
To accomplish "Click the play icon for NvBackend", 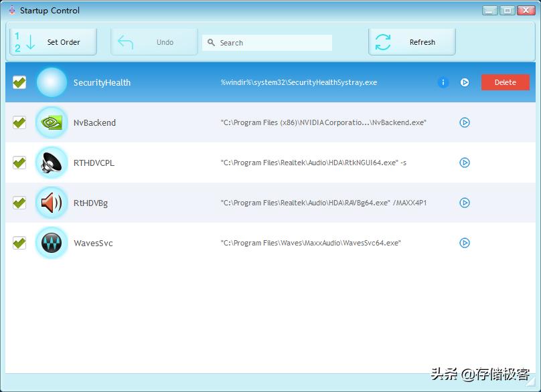I will 465,122.
